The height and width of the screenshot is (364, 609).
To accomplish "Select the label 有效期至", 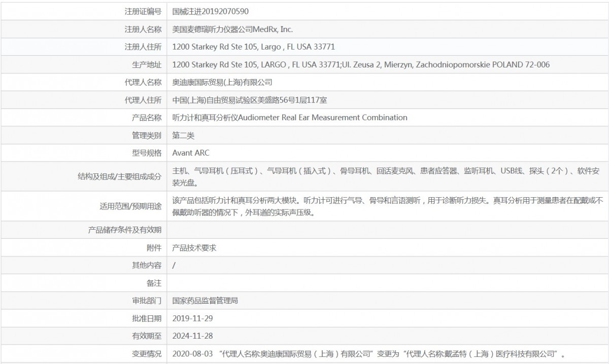I will point(147,336).
